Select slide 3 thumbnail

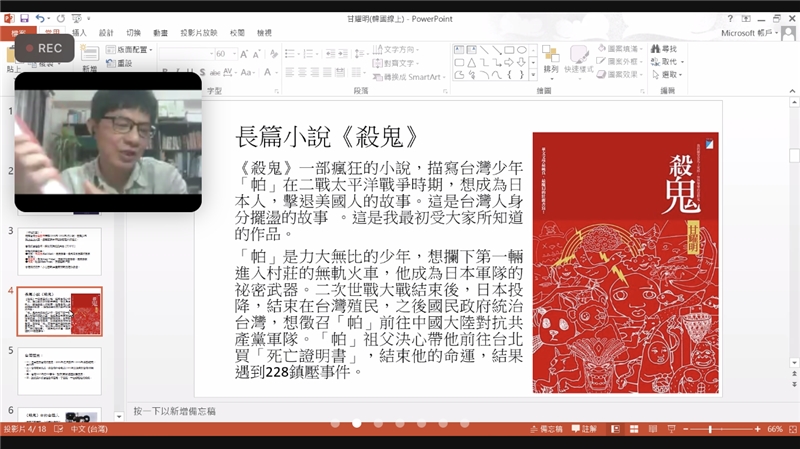59,252
